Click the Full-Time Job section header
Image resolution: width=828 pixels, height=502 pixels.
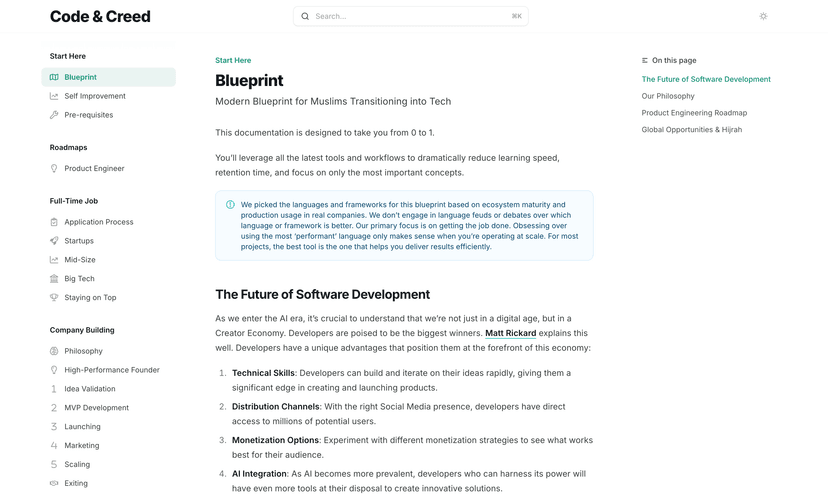pos(74,201)
